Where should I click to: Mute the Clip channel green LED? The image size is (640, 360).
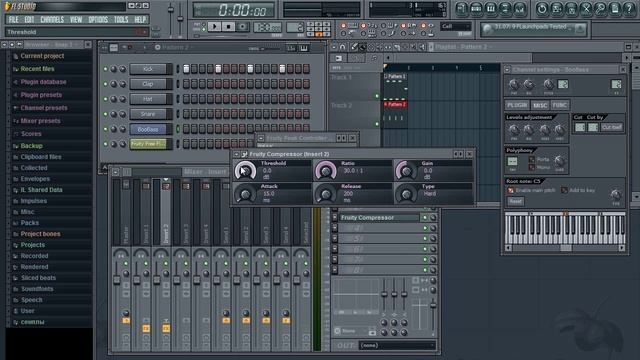click(105, 84)
